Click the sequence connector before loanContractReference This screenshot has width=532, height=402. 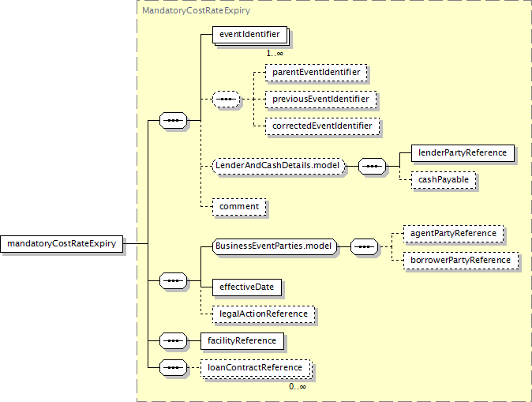click(173, 368)
